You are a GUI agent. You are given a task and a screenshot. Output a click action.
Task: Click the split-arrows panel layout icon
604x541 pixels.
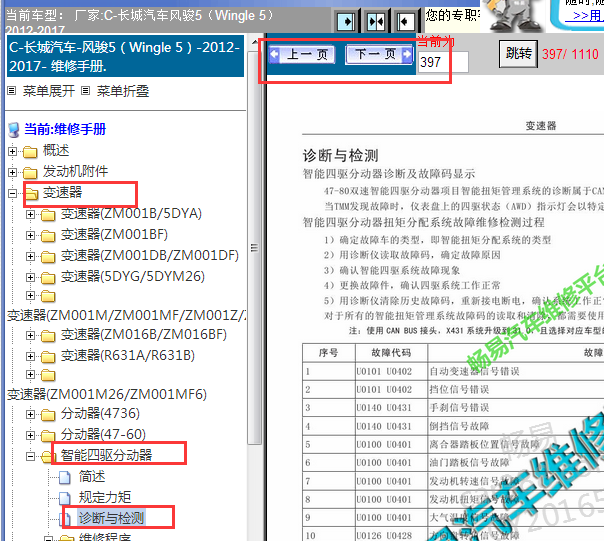tap(376, 21)
